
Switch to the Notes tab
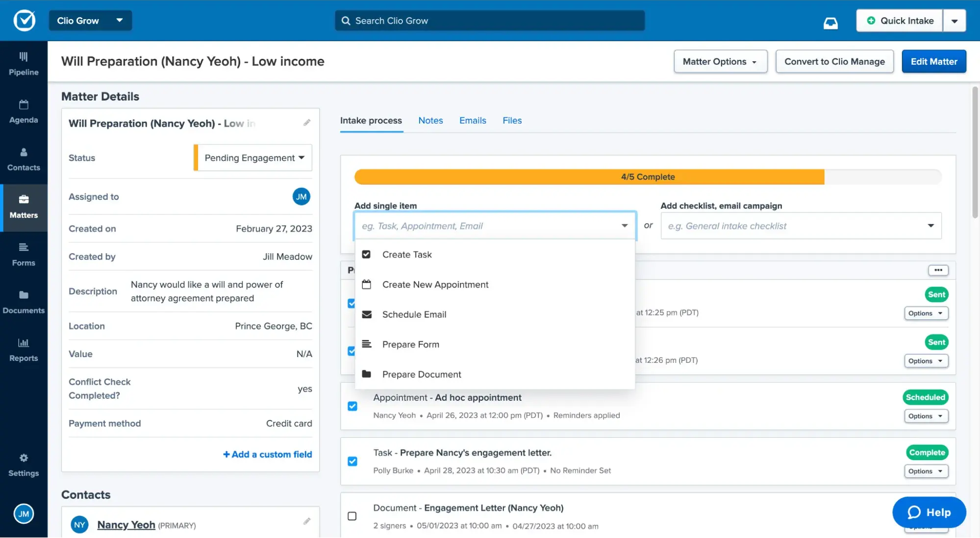430,120
